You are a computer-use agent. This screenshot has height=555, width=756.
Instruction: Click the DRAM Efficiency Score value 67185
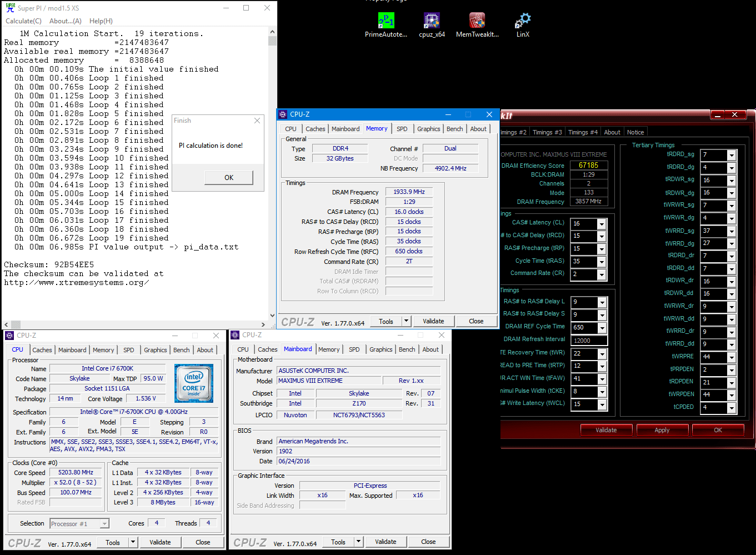tap(589, 166)
